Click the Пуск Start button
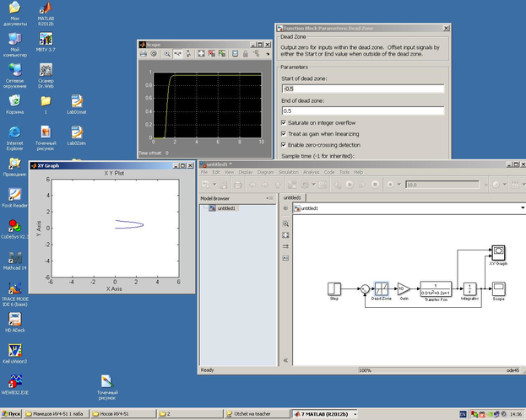The image size is (526, 420). pyautogui.click(x=12, y=414)
